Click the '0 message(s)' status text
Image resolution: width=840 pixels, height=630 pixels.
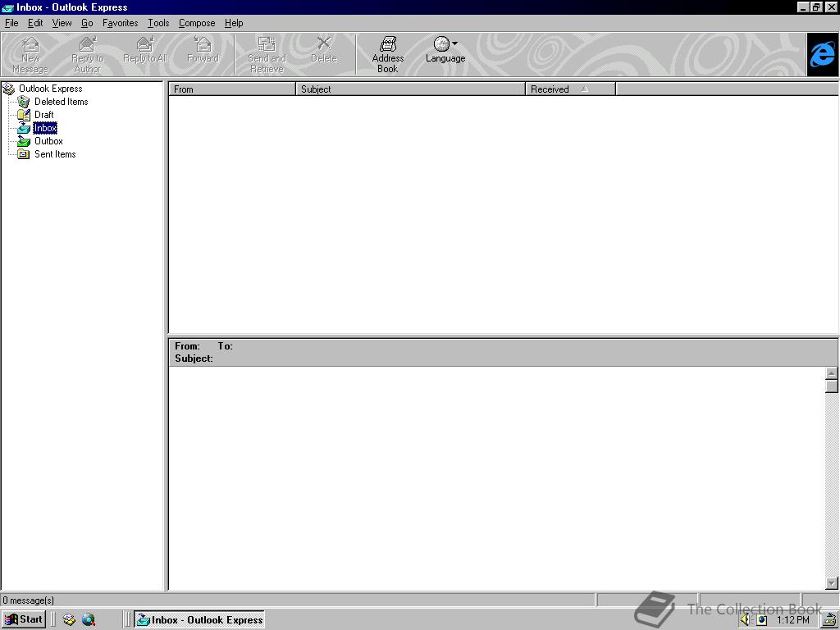click(29, 600)
